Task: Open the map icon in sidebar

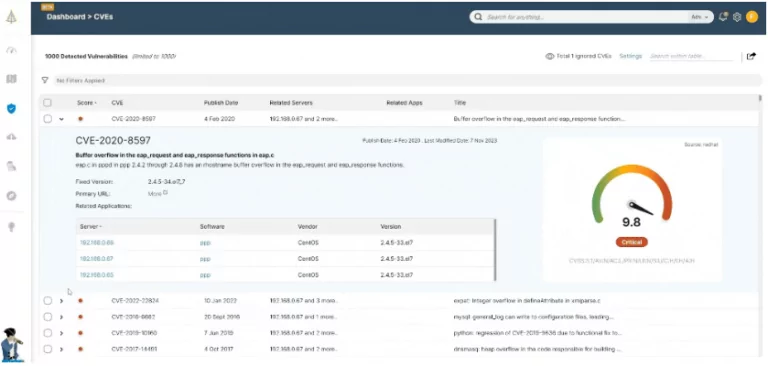Action: pyautogui.click(x=11, y=79)
